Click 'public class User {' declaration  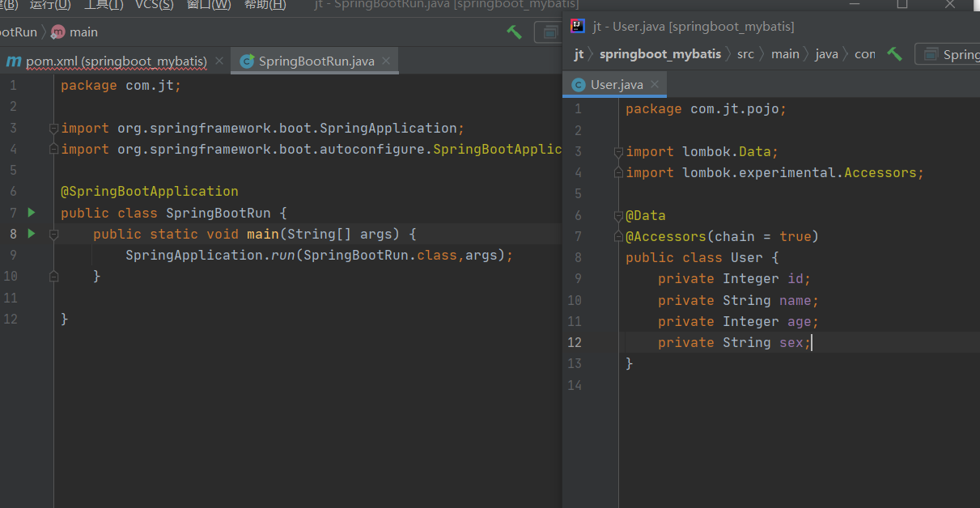[702, 257]
